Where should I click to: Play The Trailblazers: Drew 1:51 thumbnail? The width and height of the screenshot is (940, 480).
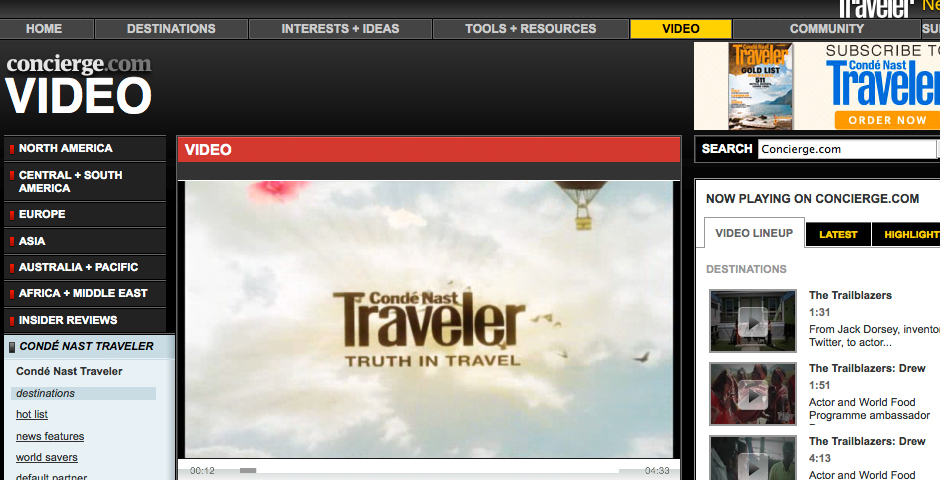point(752,394)
